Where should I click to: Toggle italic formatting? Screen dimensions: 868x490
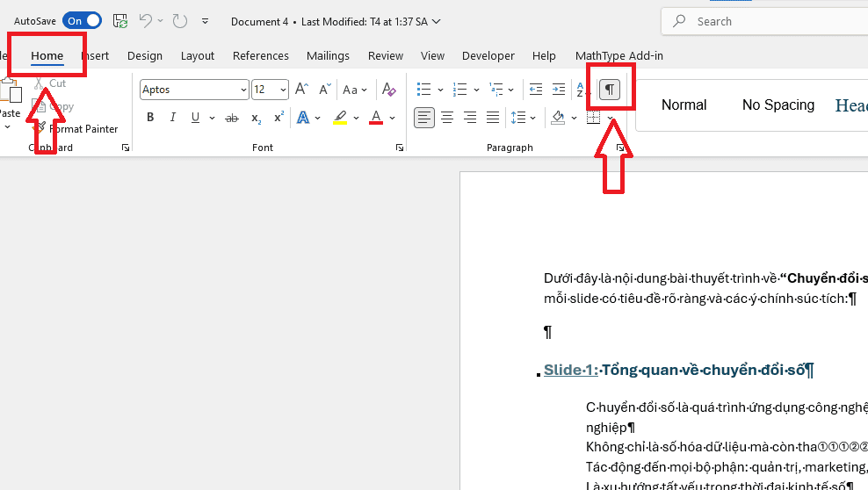pos(173,118)
